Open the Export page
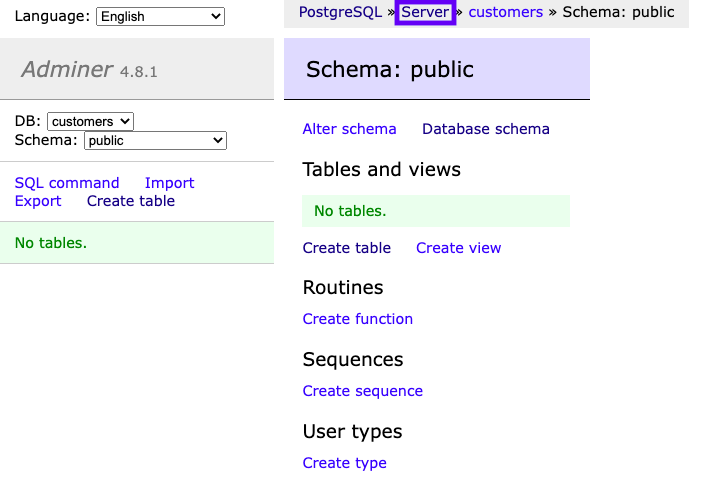This screenshot has height=495, width=714. pyautogui.click(x=38, y=201)
